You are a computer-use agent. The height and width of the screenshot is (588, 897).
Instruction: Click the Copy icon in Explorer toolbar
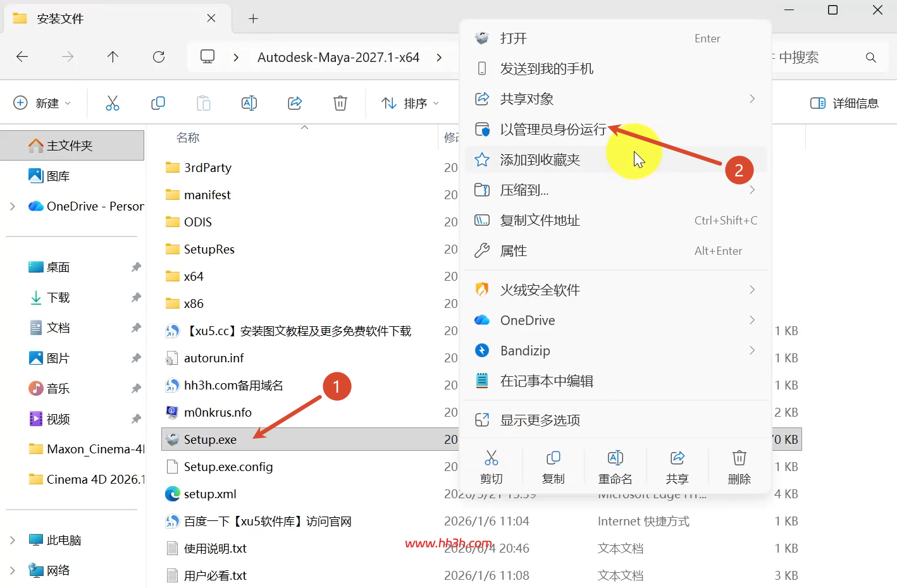pyautogui.click(x=158, y=103)
